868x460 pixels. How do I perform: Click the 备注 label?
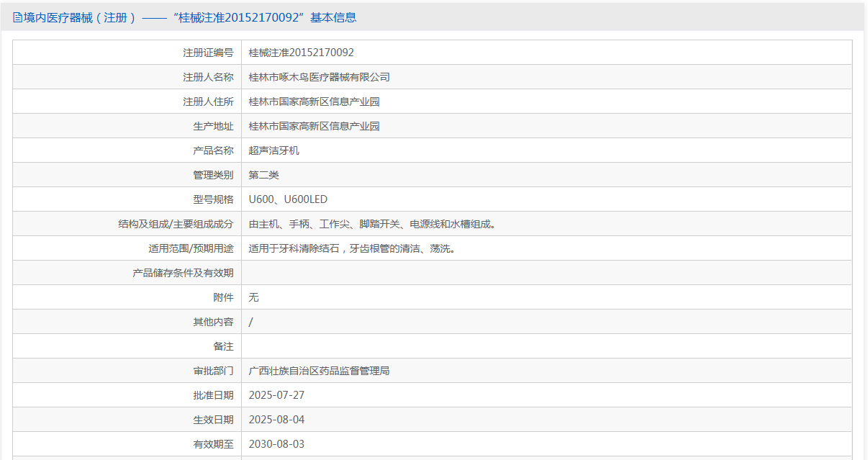224,346
